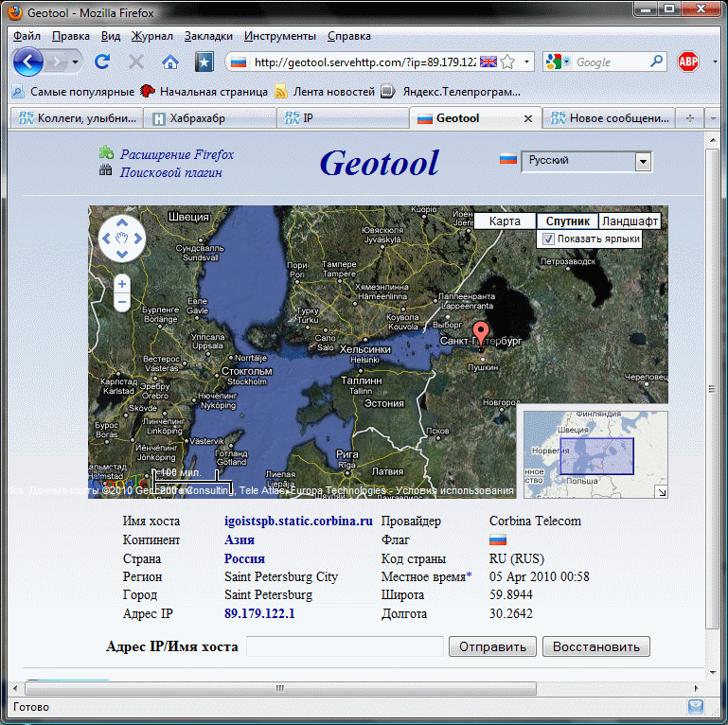
Task: Open the Adblock Plus dropdown arrow
Action: [x=714, y=62]
